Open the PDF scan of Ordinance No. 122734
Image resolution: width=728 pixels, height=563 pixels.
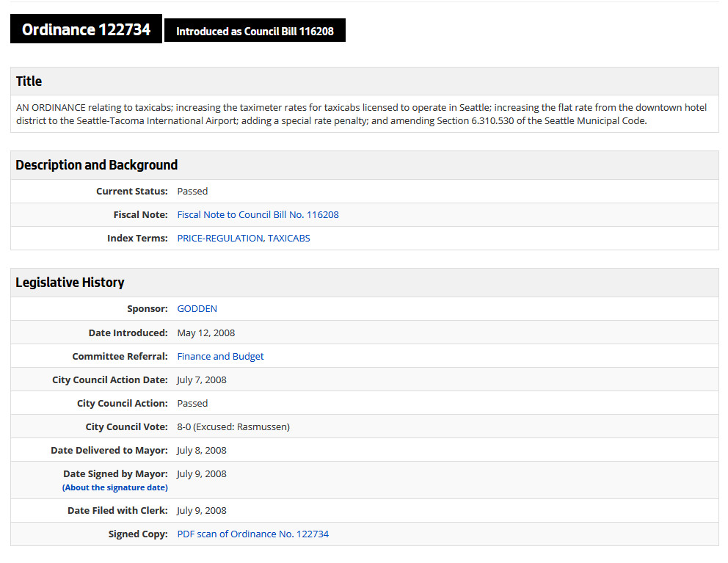click(252, 534)
